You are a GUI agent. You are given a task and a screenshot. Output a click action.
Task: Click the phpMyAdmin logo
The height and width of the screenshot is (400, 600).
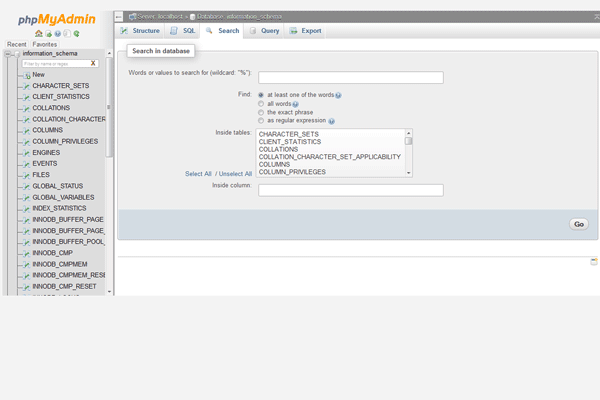tap(55, 17)
